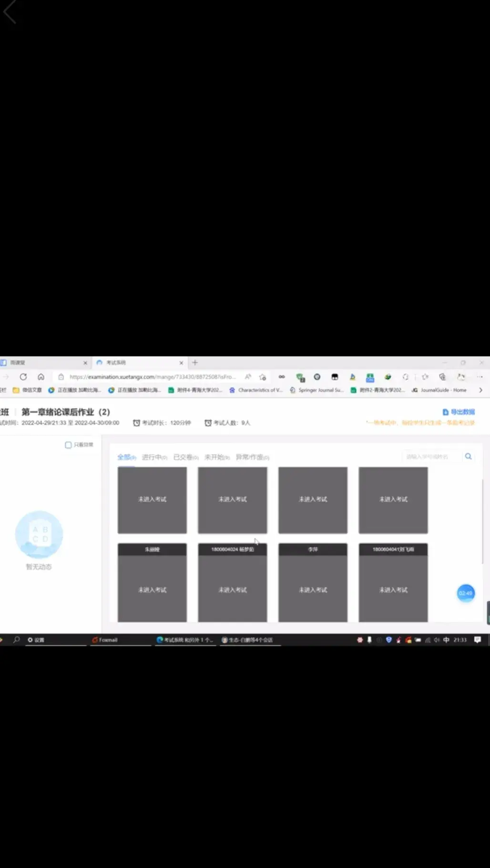Viewport: 490px width, 868px height.
Task: Click the 考试时长 clock icon
Action: (136, 423)
